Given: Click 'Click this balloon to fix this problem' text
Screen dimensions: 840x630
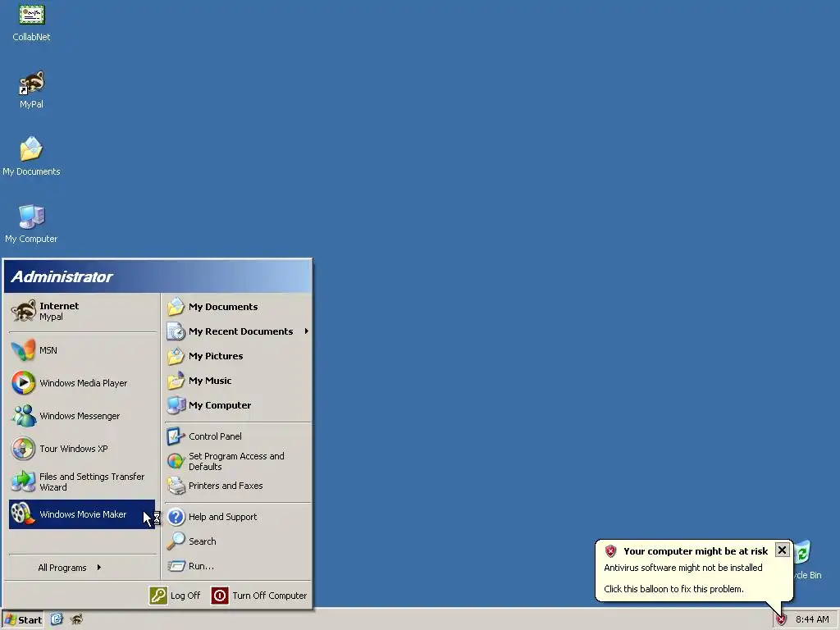Looking at the screenshot, I should point(673,589).
